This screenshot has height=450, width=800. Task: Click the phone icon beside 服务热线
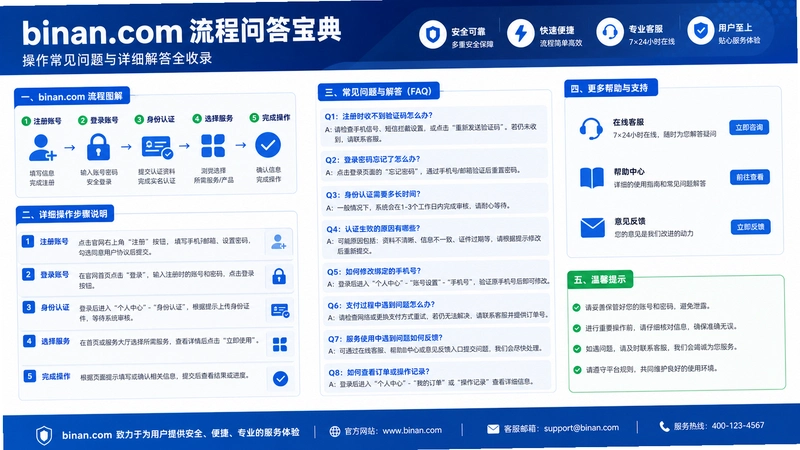(x=664, y=427)
